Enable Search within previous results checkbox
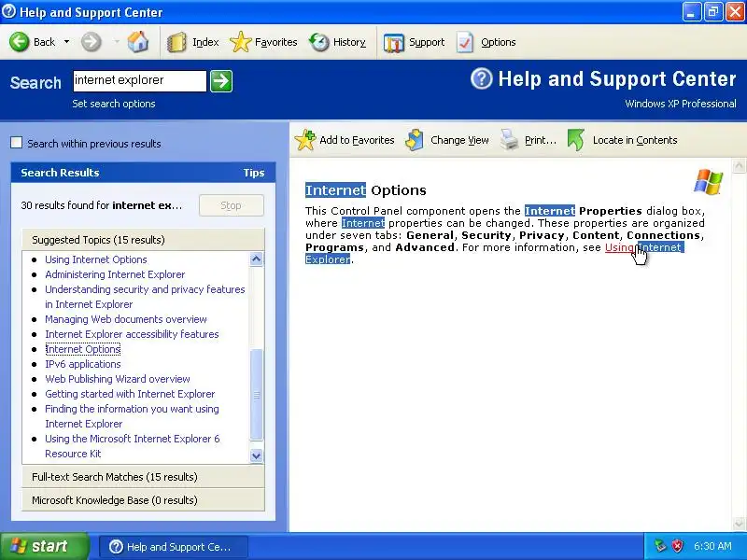Image resolution: width=747 pixels, height=560 pixels. pos(17,143)
